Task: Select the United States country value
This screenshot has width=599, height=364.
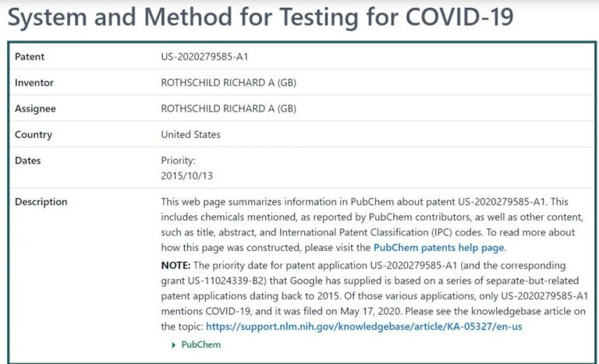Action: 190,134
